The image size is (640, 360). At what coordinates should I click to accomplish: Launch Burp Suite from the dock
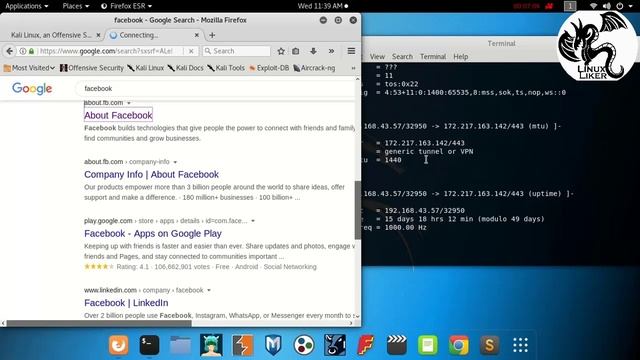242,345
